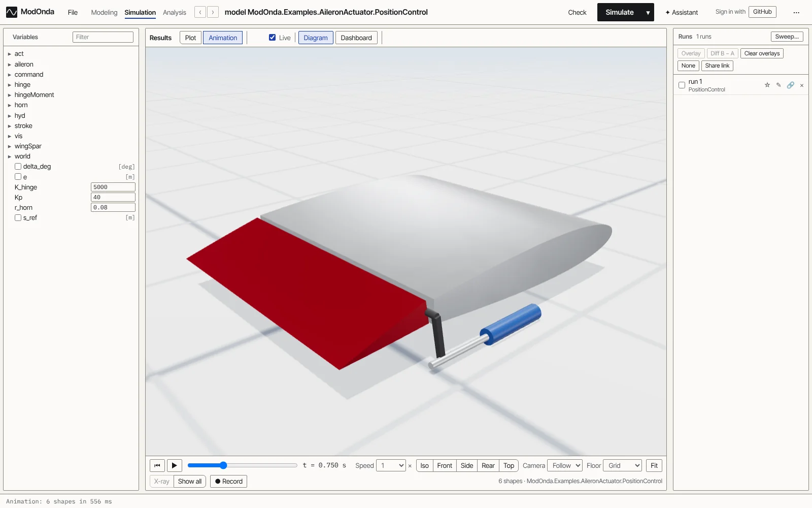
Task: Expand the hingeMoment tree node
Action: [10, 95]
